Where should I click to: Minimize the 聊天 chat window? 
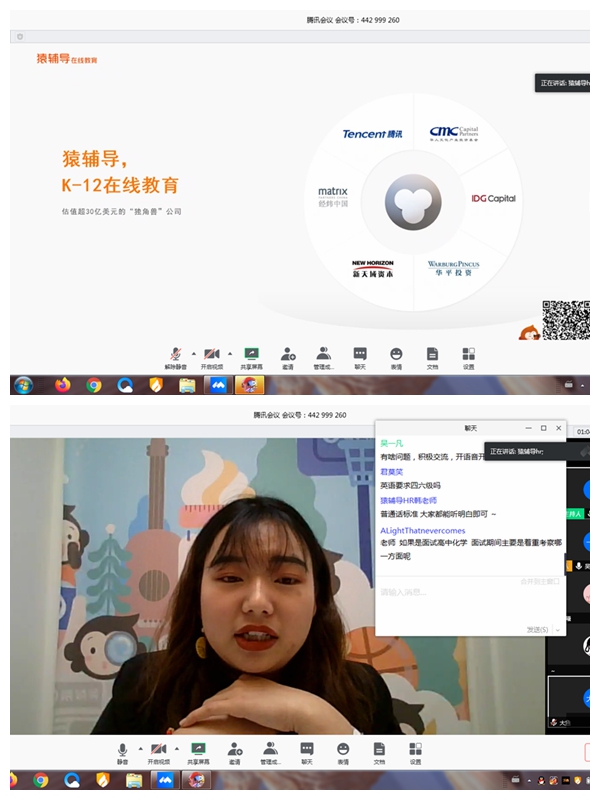528,428
